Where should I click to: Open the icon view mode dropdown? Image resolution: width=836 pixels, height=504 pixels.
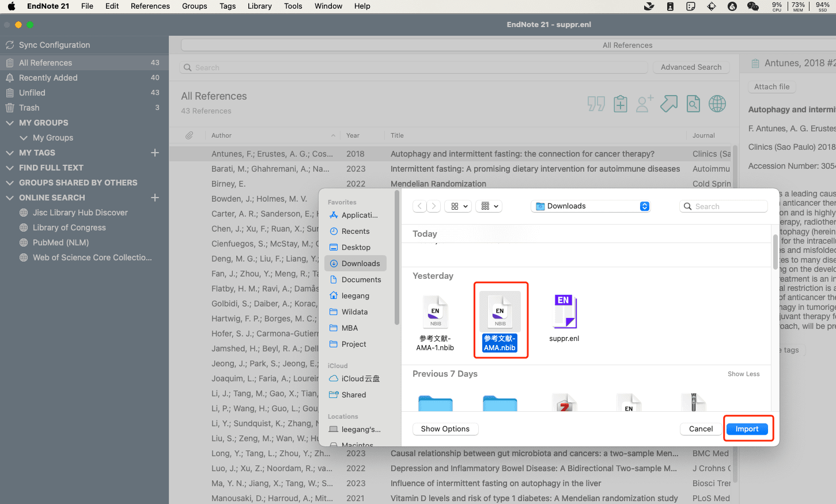coord(459,206)
